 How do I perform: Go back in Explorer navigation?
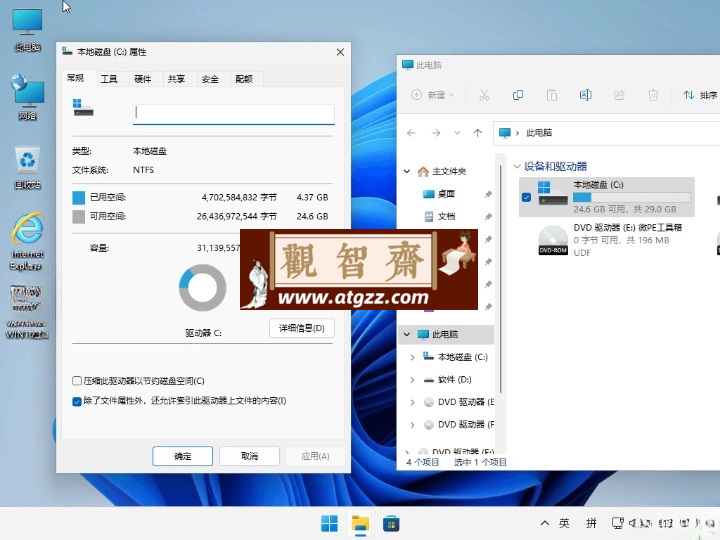[x=411, y=133]
